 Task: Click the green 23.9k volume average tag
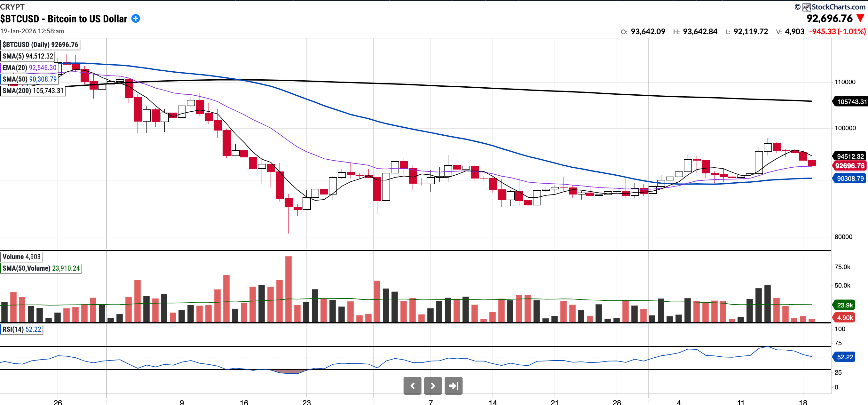pos(844,305)
